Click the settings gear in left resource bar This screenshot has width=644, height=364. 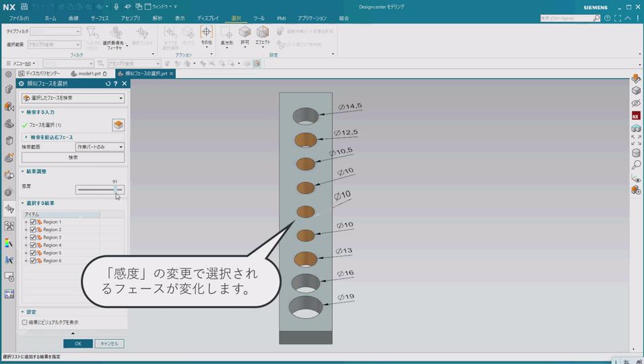point(8,74)
